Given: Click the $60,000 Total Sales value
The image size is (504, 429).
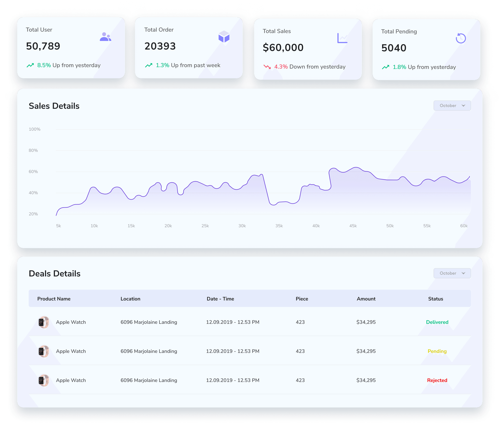Looking at the screenshot, I should pos(283,48).
